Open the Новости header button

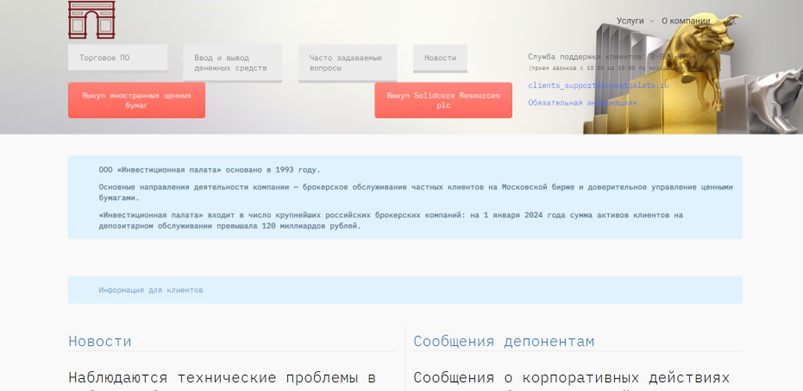click(440, 58)
